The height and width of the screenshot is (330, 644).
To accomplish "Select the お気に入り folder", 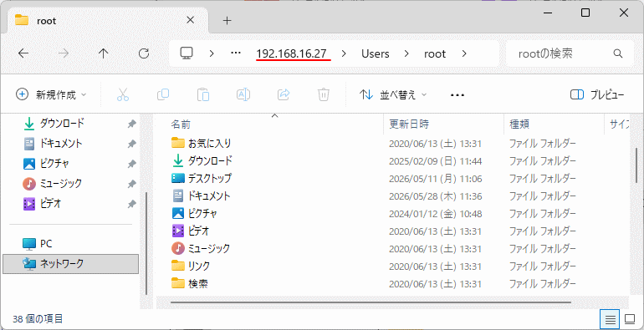I will click(x=202, y=143).
